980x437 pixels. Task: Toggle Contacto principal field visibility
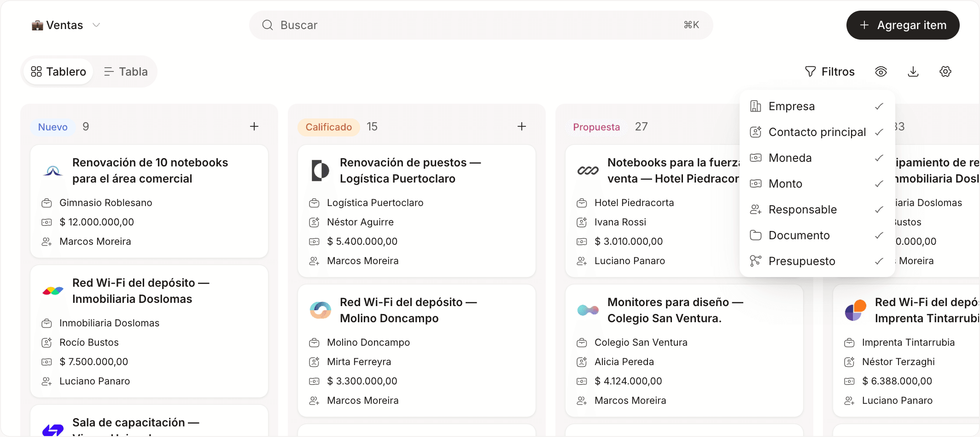coord(817,132)
